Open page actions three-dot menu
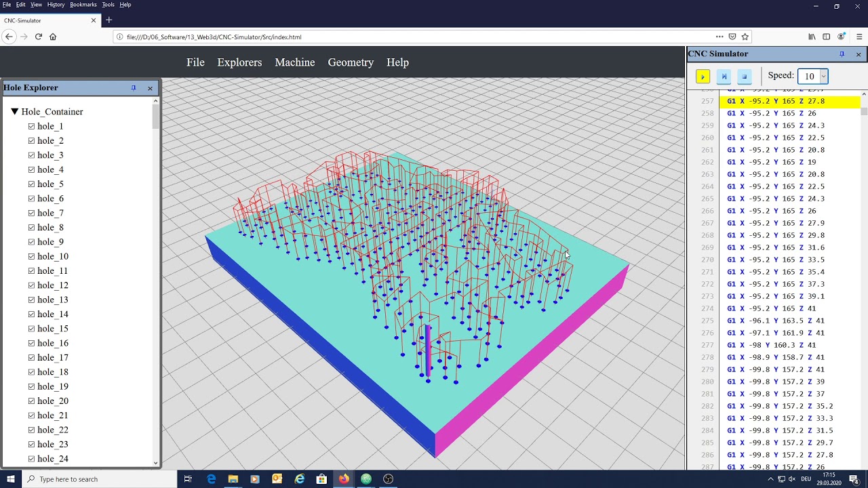Viewport: 868px width, 488px height. (719, 37)
